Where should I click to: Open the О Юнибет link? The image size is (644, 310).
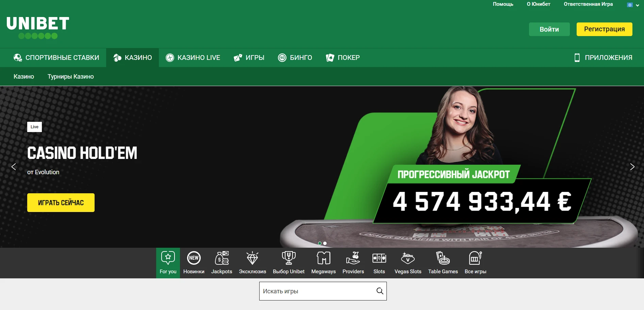(539, 4)
